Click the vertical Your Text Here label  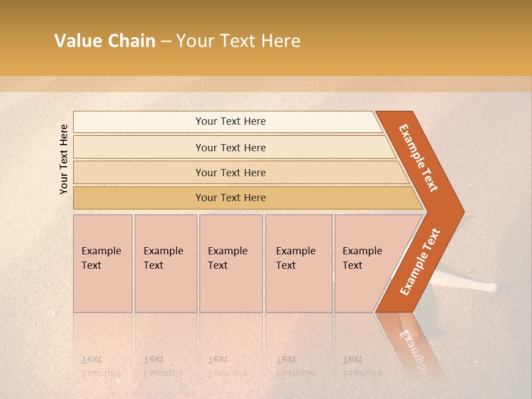coord(64,159)
